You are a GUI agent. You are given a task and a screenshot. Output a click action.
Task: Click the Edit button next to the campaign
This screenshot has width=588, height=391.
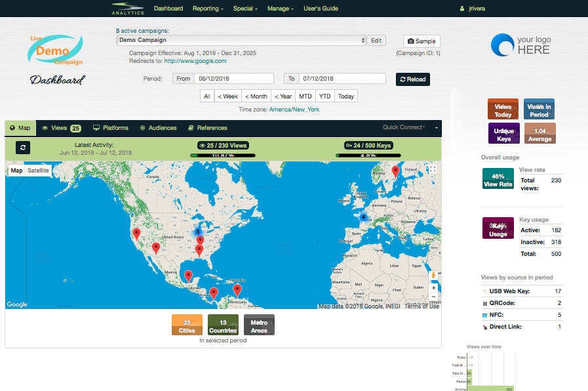(x=376, y=40)
